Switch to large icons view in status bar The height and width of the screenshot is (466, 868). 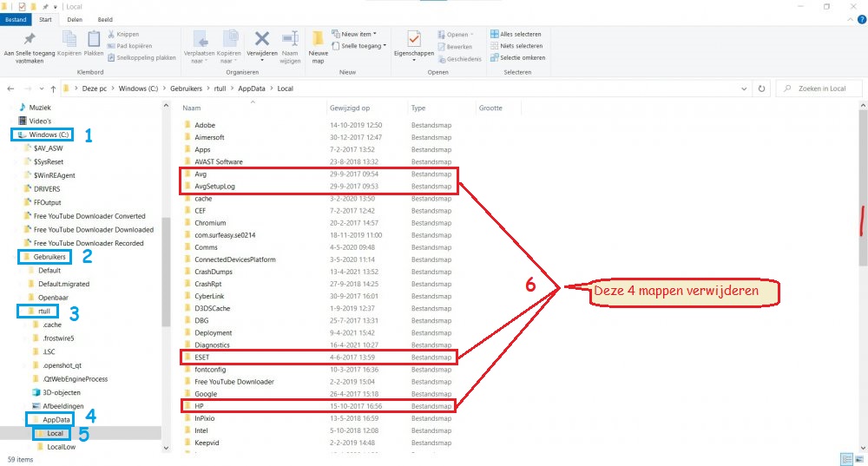858,458
